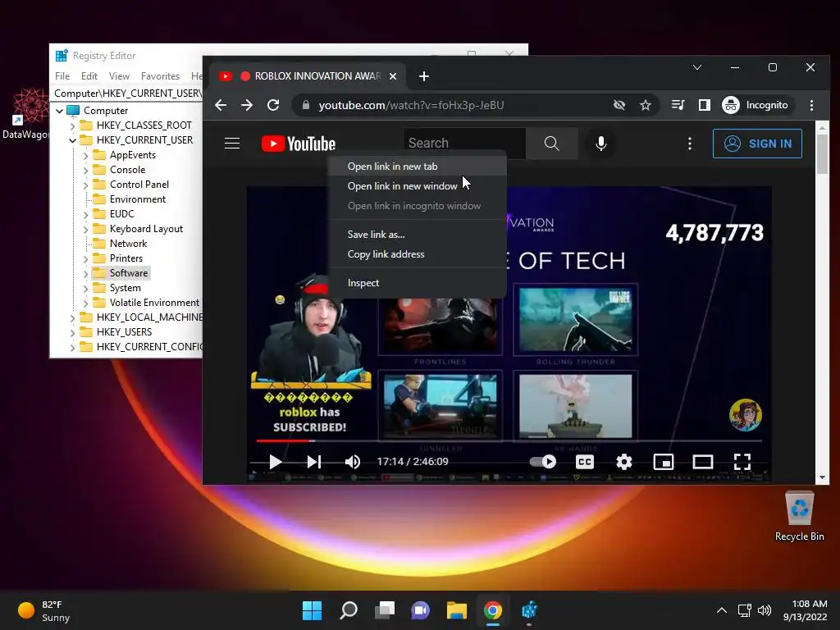Open Favorites menu in Registry Editor
840x630 pixels.
point(160,76)
